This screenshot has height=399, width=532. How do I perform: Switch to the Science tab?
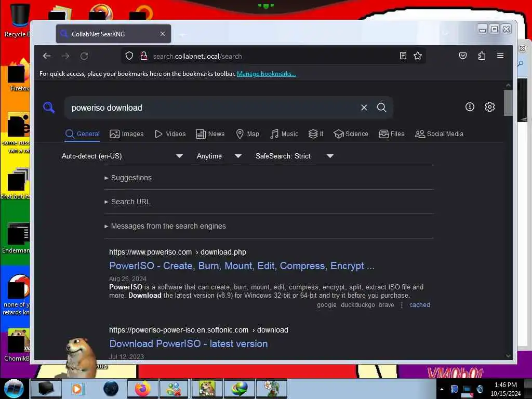pos(351,134)
